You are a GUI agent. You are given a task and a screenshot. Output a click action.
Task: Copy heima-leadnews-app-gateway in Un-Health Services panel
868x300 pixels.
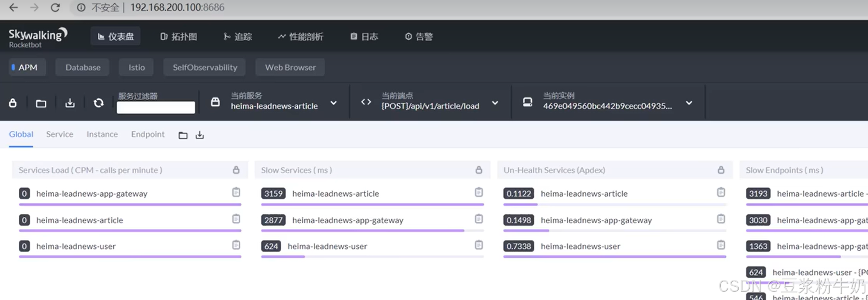point(721,219)
